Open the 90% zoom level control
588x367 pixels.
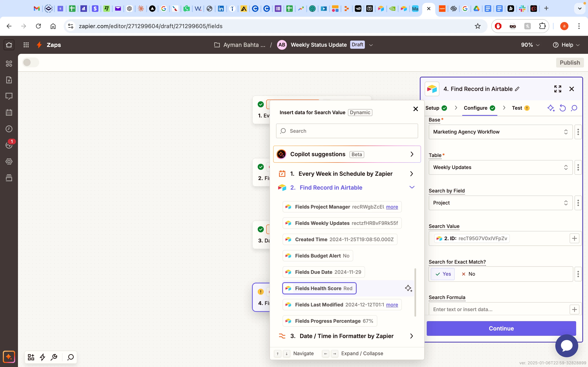pyautogui.click(x=530, y=45)
